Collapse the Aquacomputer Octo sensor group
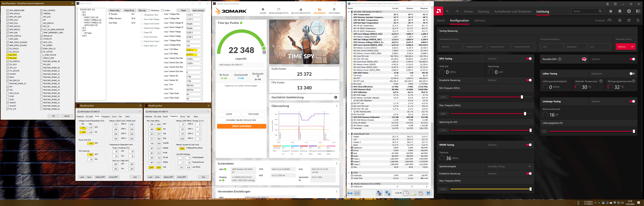 [x=349, y=134]
